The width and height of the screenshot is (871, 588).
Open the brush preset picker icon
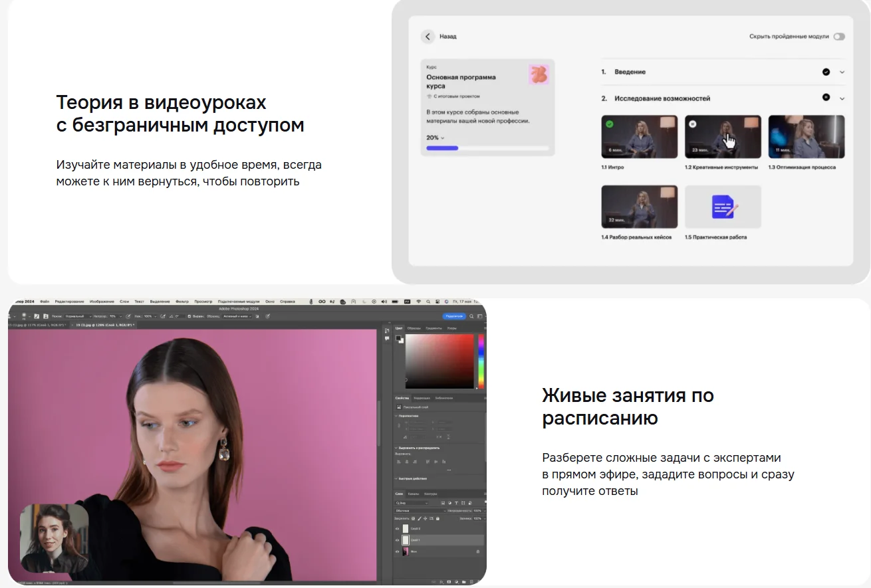click(x=25, y=316)
